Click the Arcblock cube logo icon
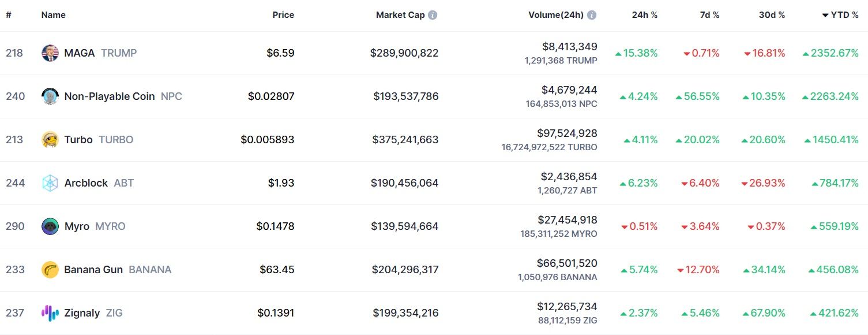Viewport: 868px width, 335px height. pyautogui.click(x=50, y=183)
